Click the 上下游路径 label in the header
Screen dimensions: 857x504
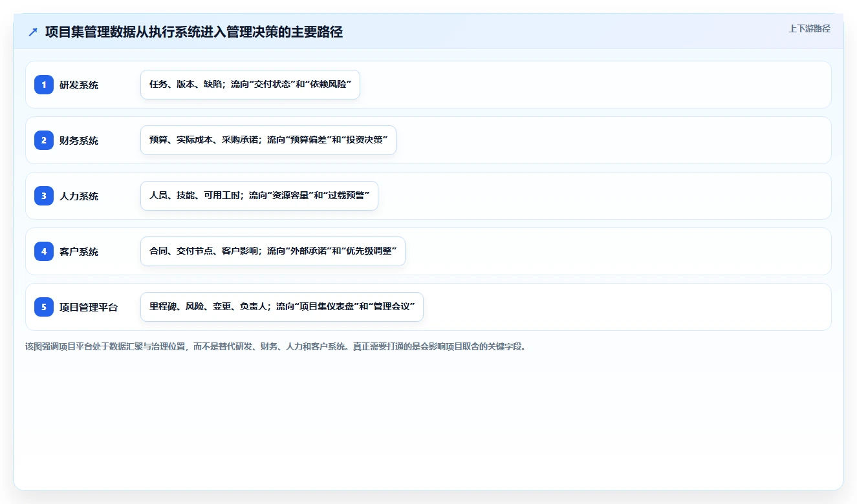pyautogui.click(x=809, y=29)
